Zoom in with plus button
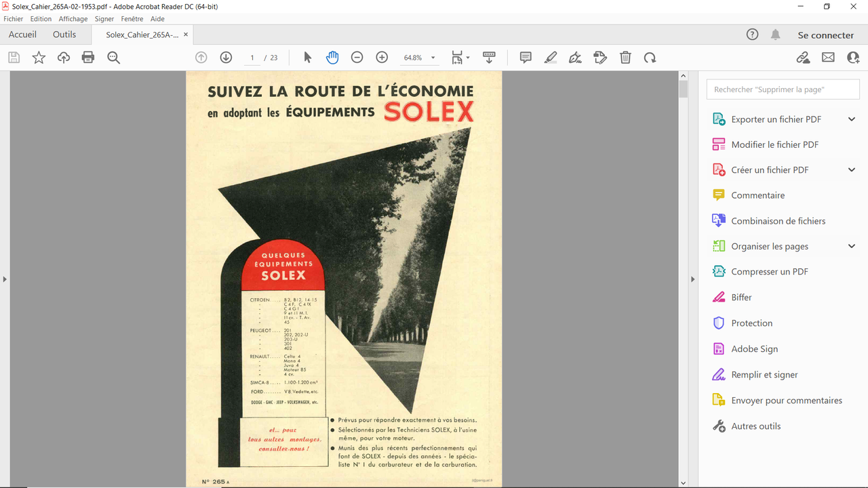 382,58
